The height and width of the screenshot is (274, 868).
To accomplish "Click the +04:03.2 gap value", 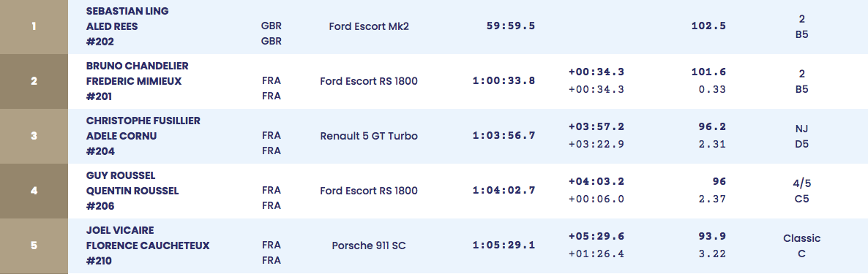I will (x=596, y=181).
